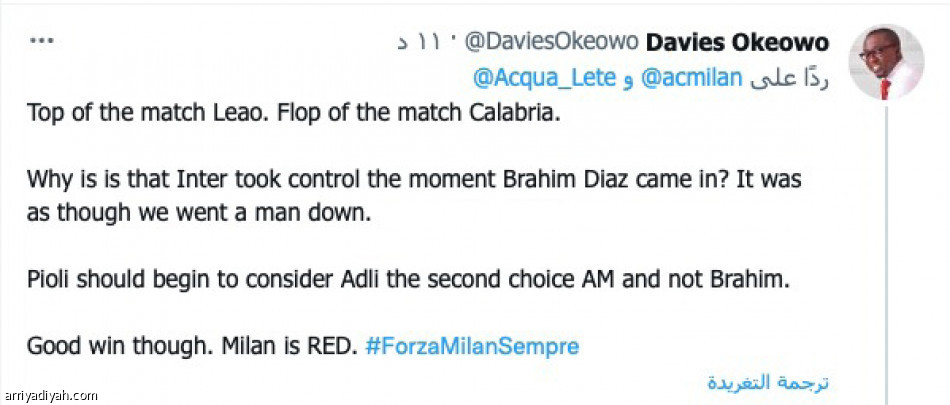Follow the #ForzaMilanSempre hashtag

pyautogui.click(x=472, y=347)
